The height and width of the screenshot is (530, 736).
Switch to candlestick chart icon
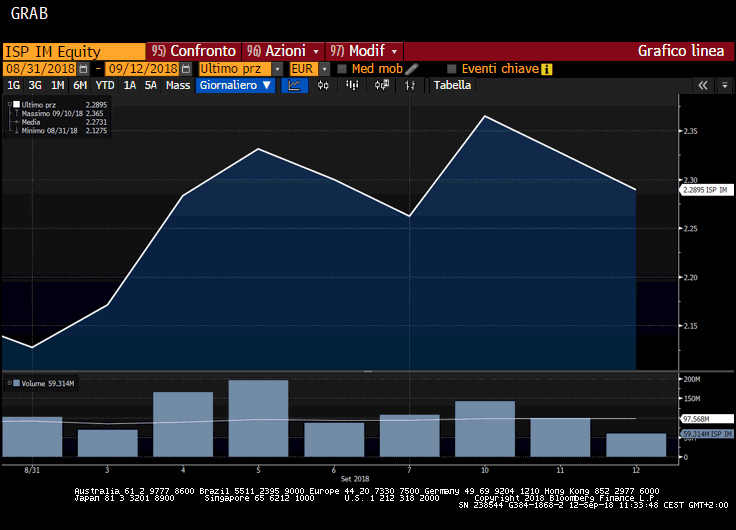(323, 86)
